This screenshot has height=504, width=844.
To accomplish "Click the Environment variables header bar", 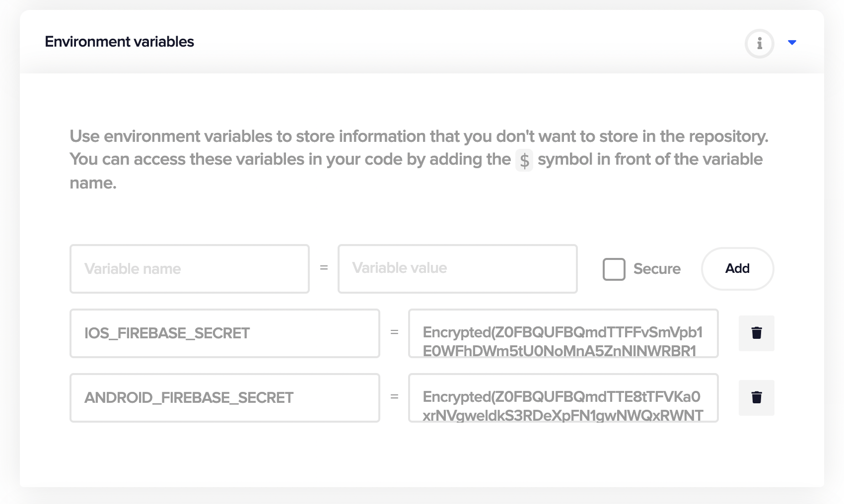I will (x=447, y=43).
